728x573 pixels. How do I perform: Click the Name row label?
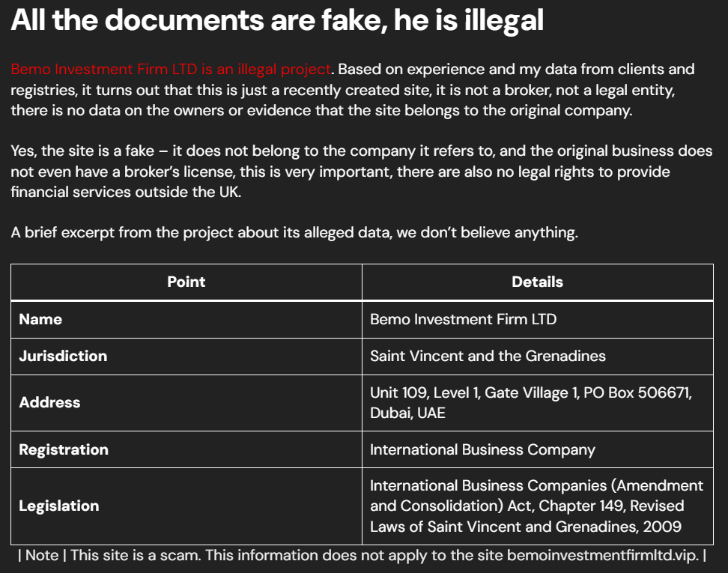click(x=40, y=320)
